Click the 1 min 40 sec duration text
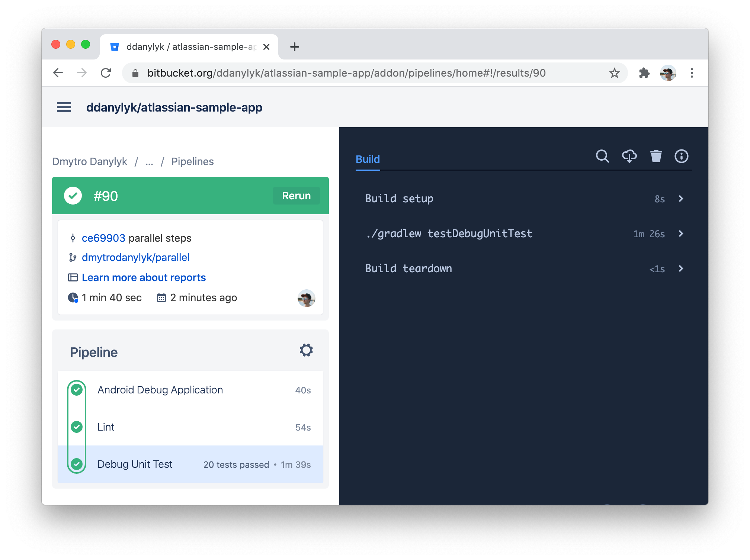 [x=112, y=297]
